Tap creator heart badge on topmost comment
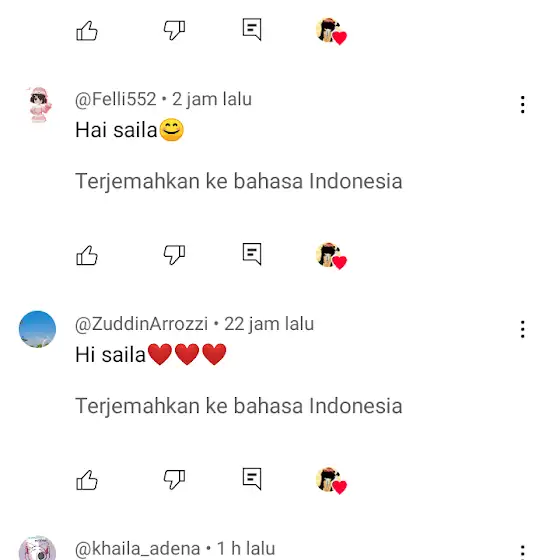The image size is (560, 560). point(331,31)
